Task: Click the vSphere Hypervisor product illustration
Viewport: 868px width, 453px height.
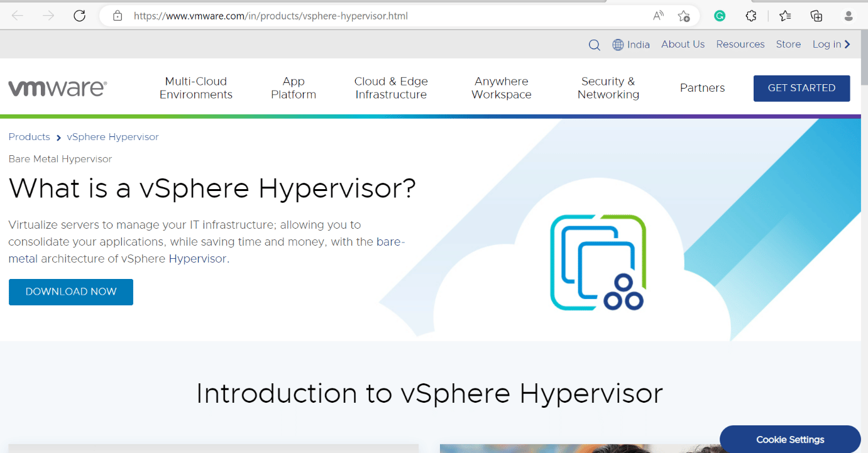Action: point(598,263)
